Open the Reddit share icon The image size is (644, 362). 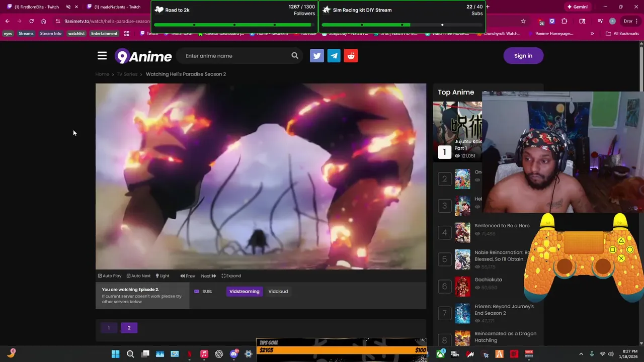click(x=351, y=56)
